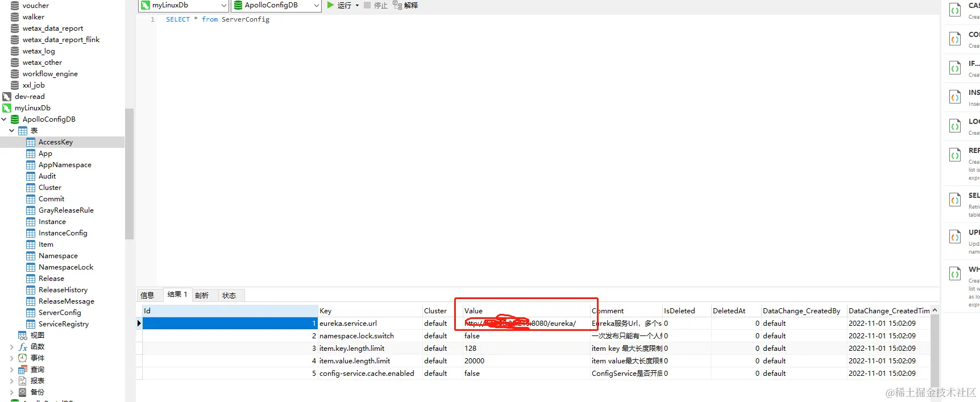
Task: Open the myLinuxDb connection dropdown
Action: [x=223, y=5]
